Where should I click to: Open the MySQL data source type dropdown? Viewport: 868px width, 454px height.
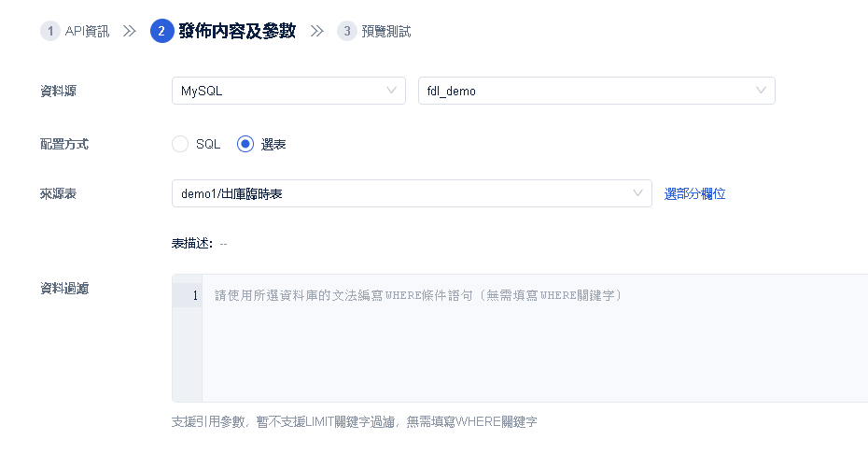coord(288,91)
